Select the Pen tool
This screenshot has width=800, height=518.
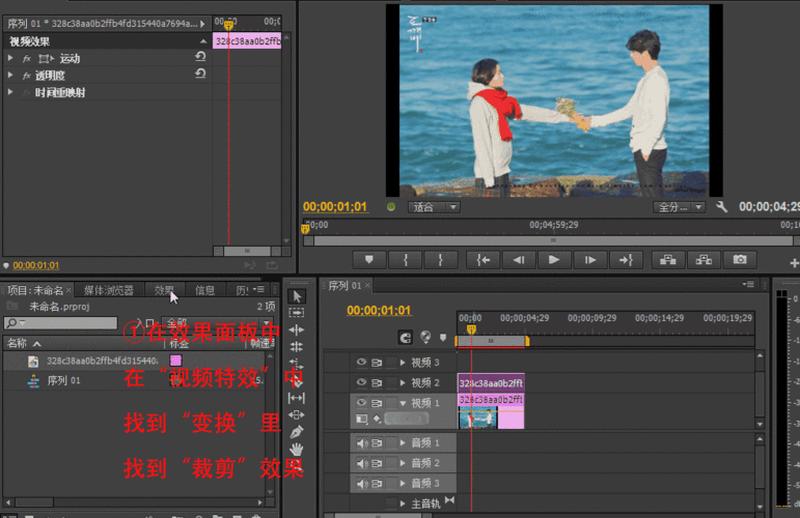click(x=296, y=432)
